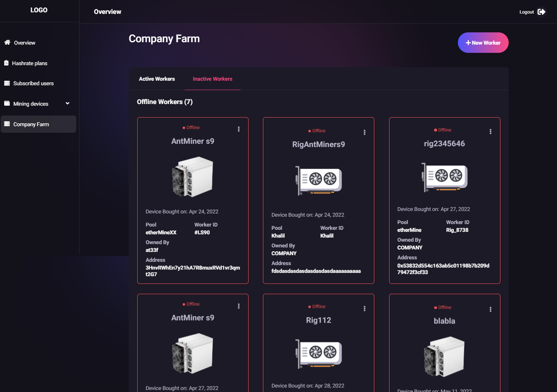Click the Company Farm server icon
The width and height of the screenshot is (557, 392).
tap(7, 124)
